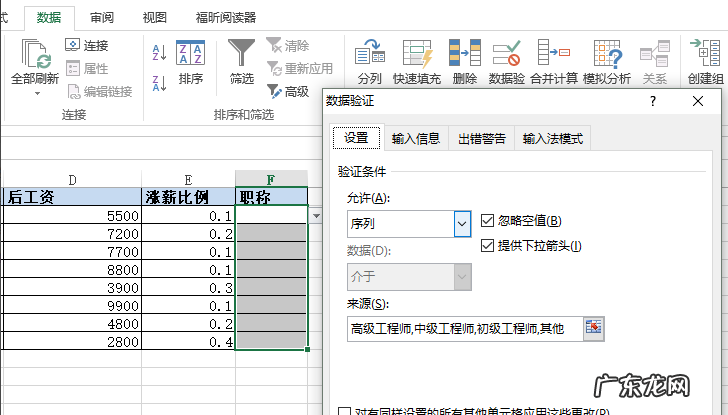Click cell with value 2800
Screen dimensions: 728x415
72,342
